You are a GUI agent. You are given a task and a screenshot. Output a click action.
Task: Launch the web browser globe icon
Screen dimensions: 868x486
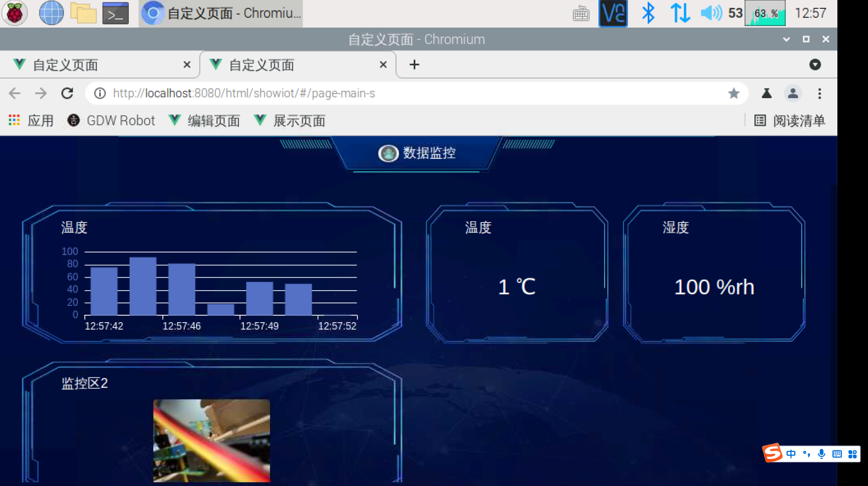point(51,13)
